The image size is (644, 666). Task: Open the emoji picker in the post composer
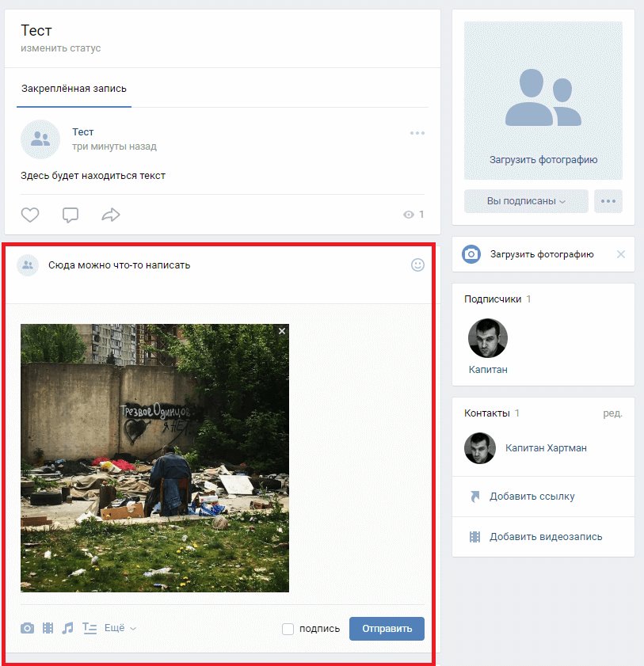(x=417, y=264)
